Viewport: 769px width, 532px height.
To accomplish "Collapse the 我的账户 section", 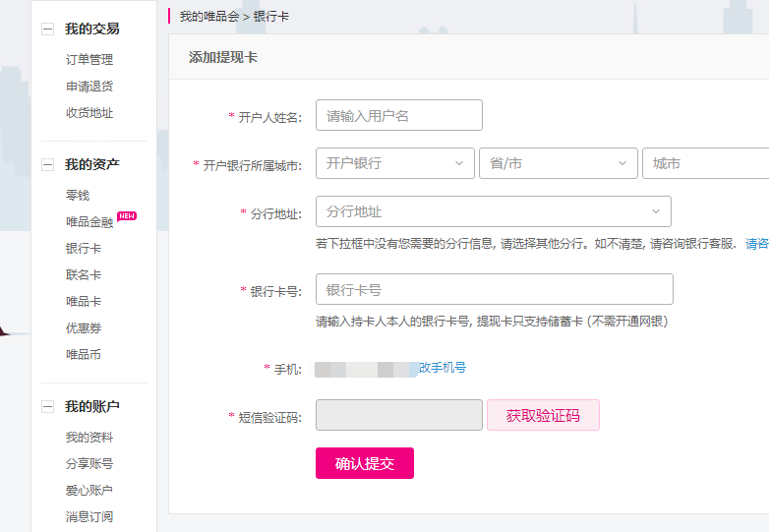I will pos(47,406).
